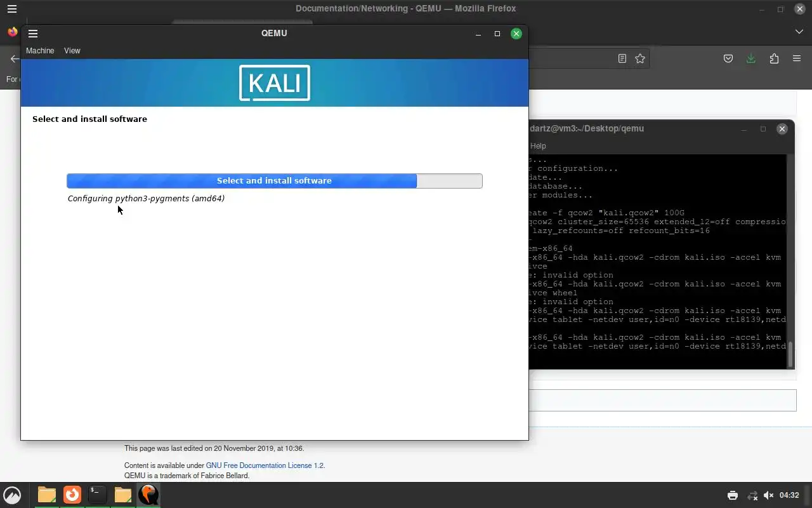Open Firefox application menu icon
Image resolution: width=812 pixels, height=508 pixels.
point(797,58)
